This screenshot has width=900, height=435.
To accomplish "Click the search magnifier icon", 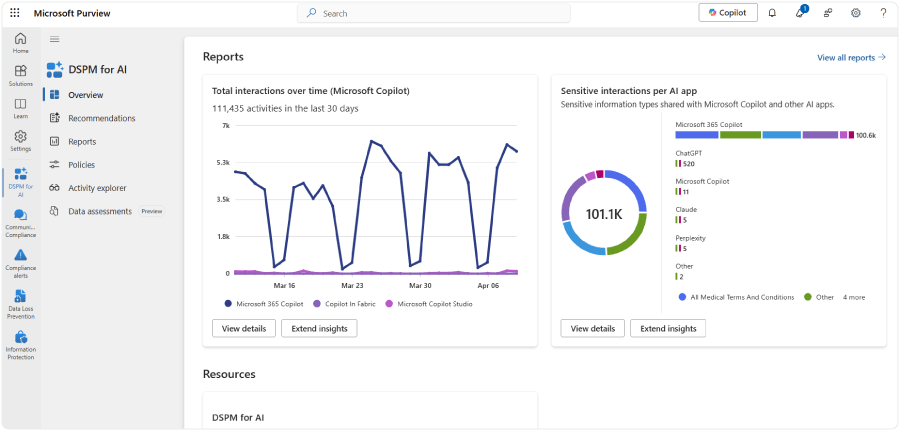I will point(312,13).
